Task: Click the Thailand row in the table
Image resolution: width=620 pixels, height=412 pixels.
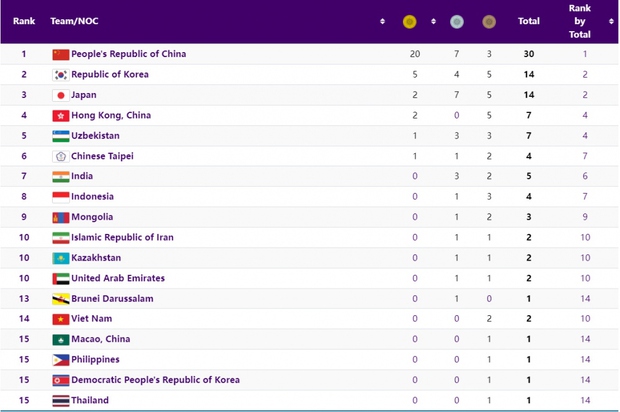Action: pyautogui.click(x=300, y=400)
